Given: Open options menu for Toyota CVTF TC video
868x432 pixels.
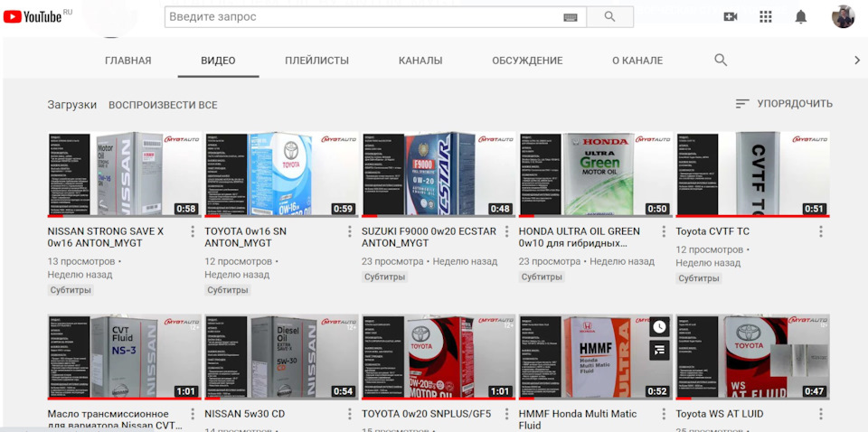Looking at the screenshot, I should point(820,231).
